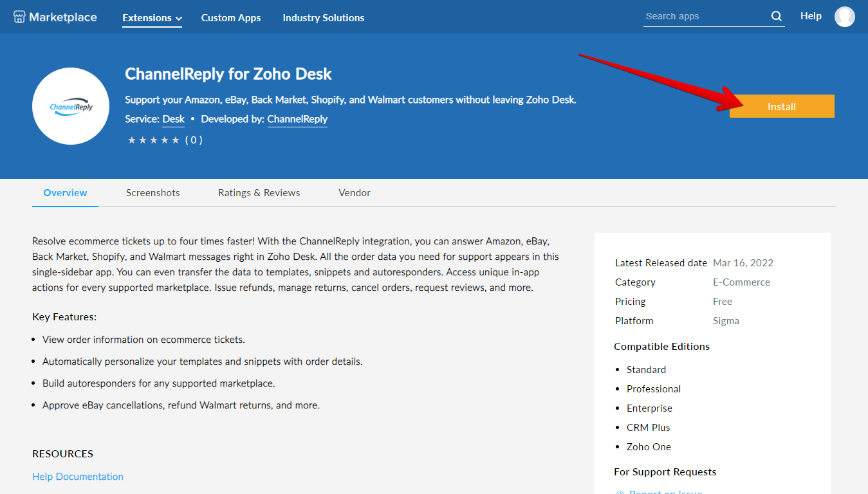Click the 'Zoho One' edition entry
Screen dimensions: 868x494
[x=649, y=447]
